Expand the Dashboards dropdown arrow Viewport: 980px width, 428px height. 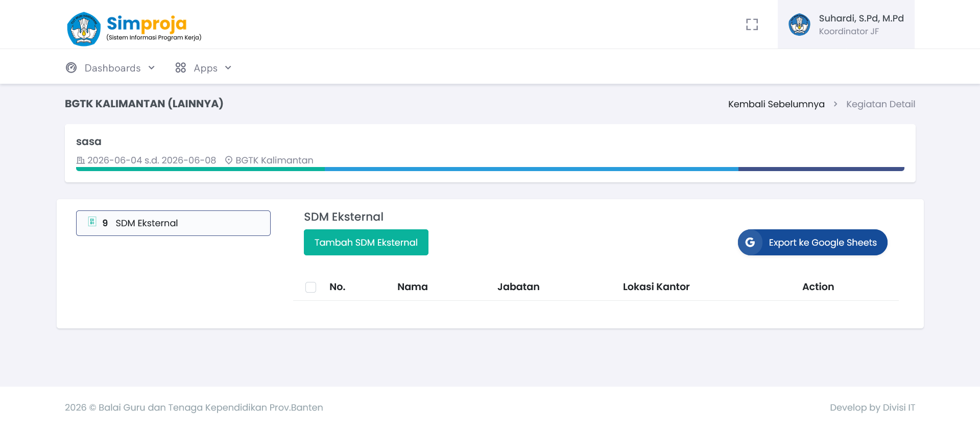152,67
